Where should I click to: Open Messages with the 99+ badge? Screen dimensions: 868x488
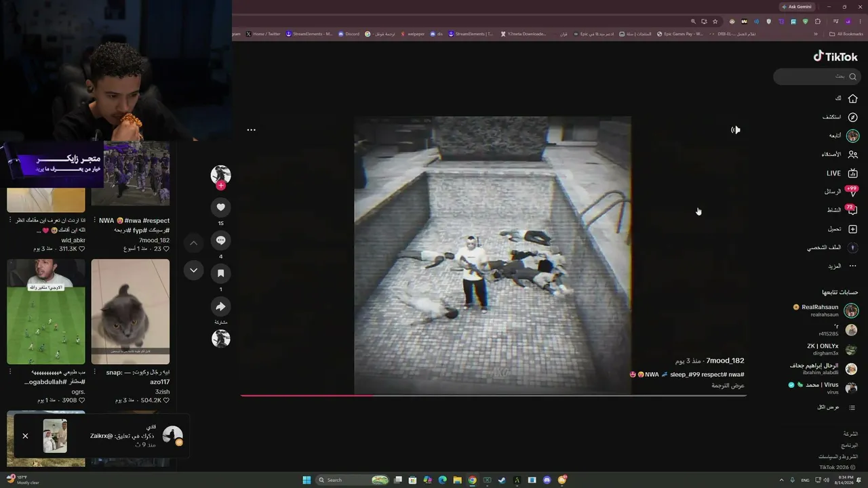click(852, 192)
